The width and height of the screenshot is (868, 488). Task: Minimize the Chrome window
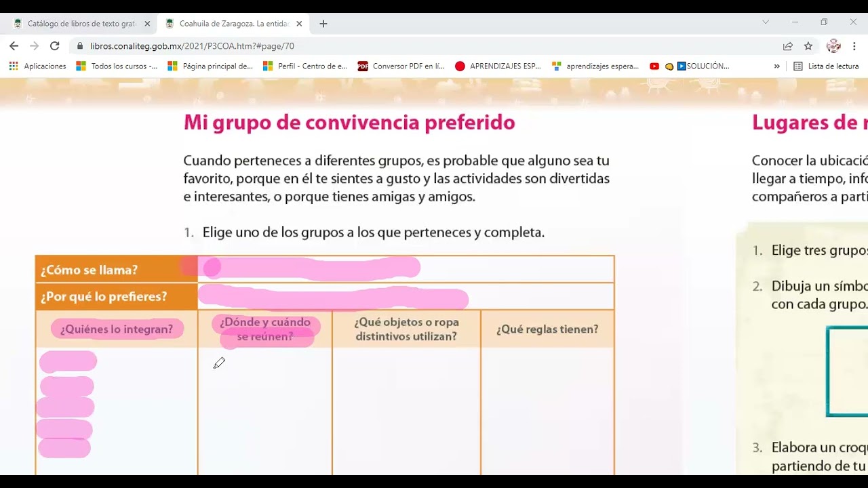point(795,22)
